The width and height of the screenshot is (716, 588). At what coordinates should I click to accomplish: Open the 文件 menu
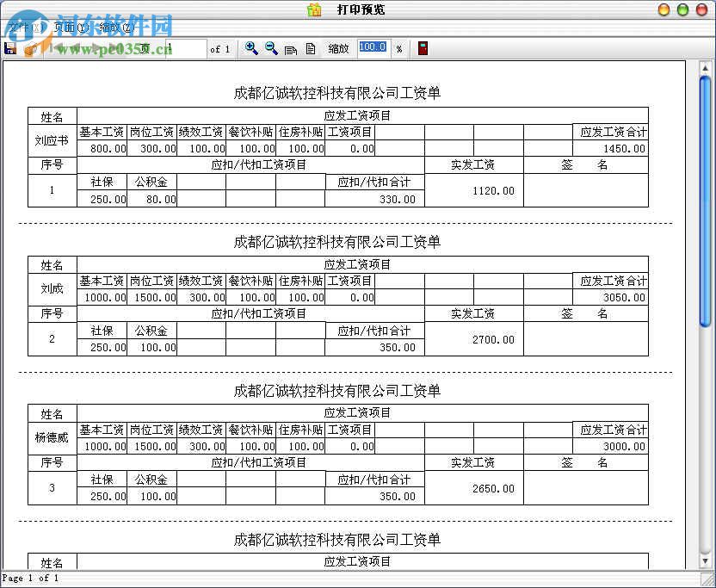(x=19, y=27)
